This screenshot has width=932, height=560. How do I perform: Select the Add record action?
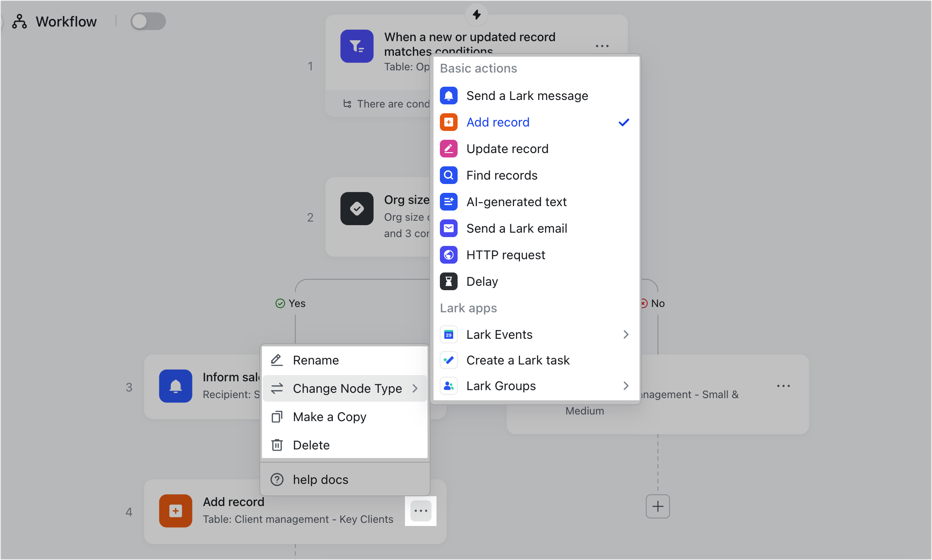[536, 122]
